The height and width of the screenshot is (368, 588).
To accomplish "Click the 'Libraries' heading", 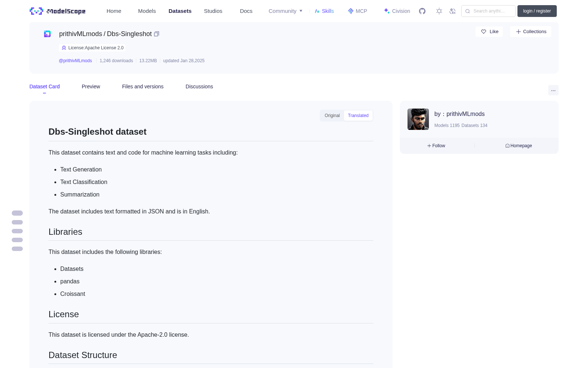I will tap(65, 232).
